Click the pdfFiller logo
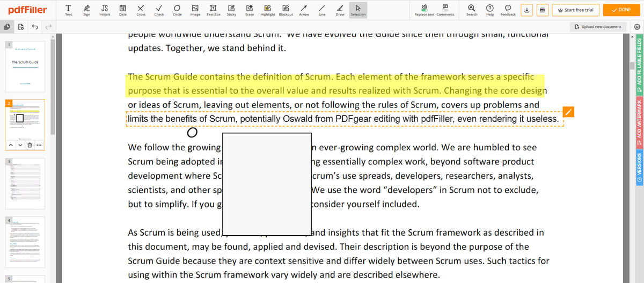The height and width of the screenshot is (283, 644). click(27, 10)
